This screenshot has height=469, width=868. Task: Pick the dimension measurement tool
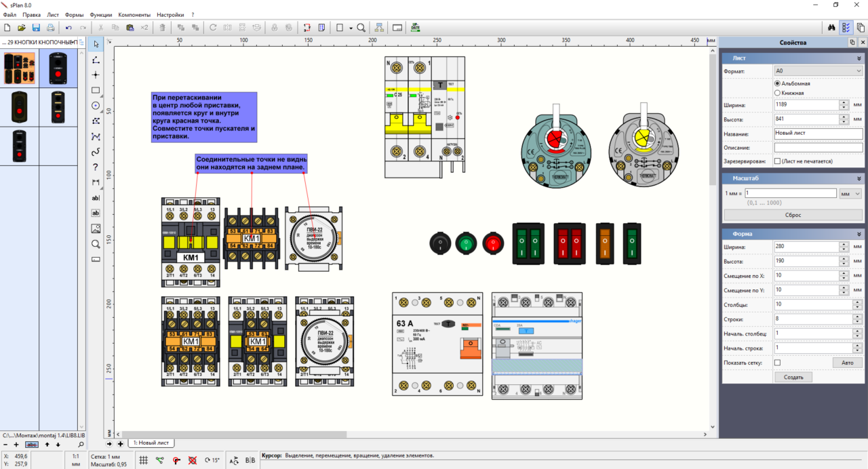[96, 182]
